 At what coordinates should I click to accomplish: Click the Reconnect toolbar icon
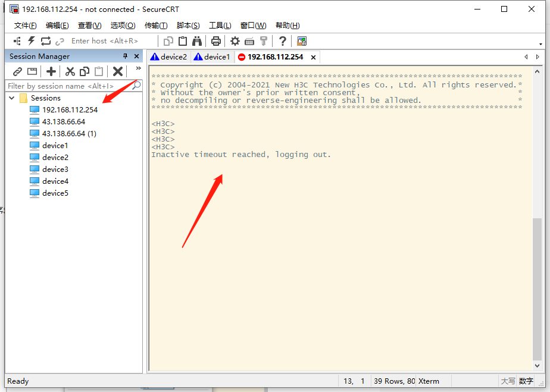46,41
